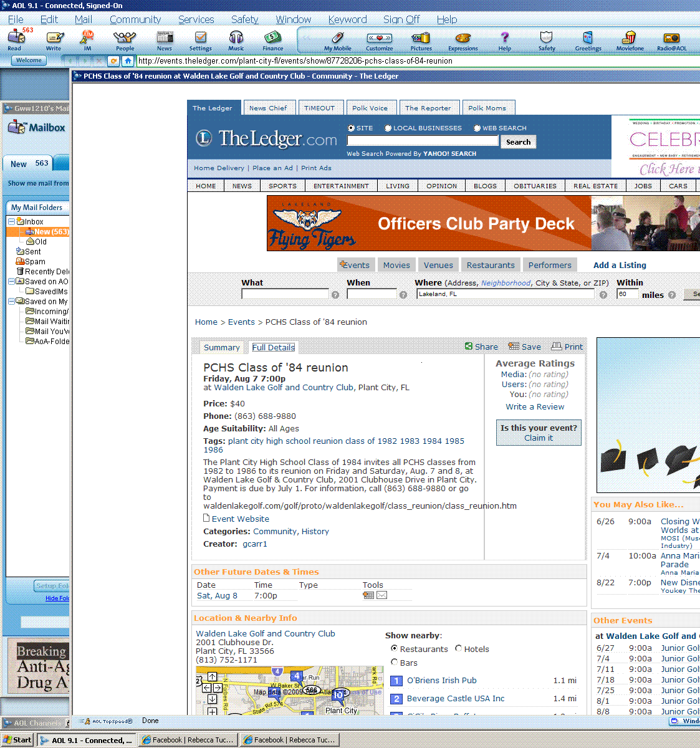700x748 pixels.
Task: Click the Welcome button
Action: coord(29,60)
